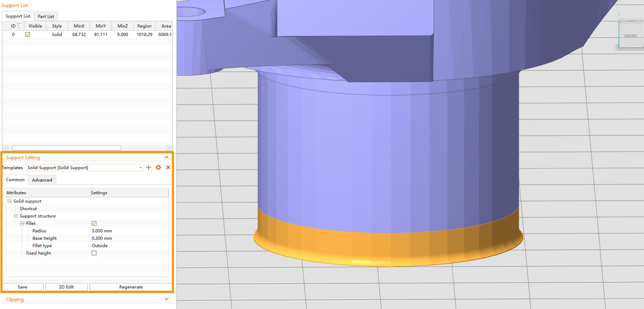The width and height of the screenshot is (644, 309).
Task: Delete template with red X icon
Action: [168, 168]
